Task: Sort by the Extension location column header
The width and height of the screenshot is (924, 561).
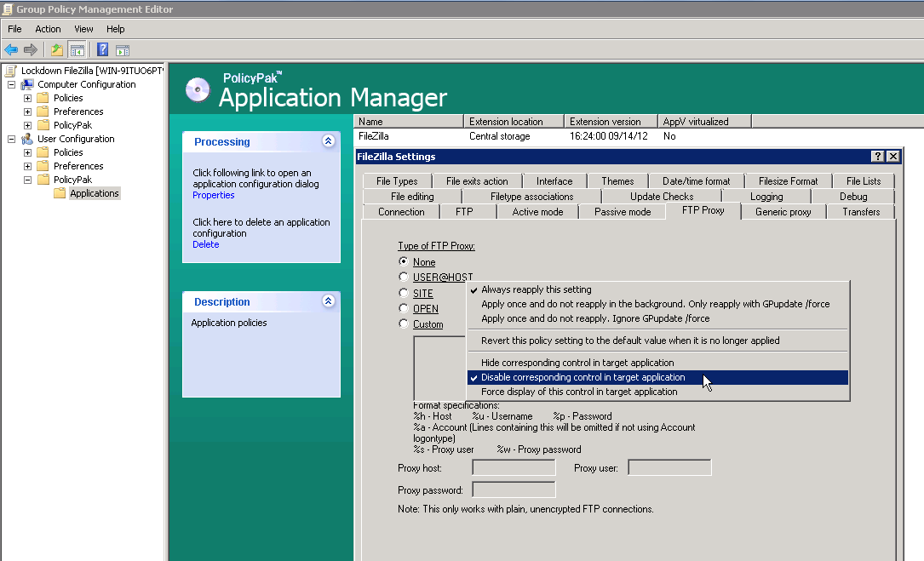Action: [x=514, y=122]
